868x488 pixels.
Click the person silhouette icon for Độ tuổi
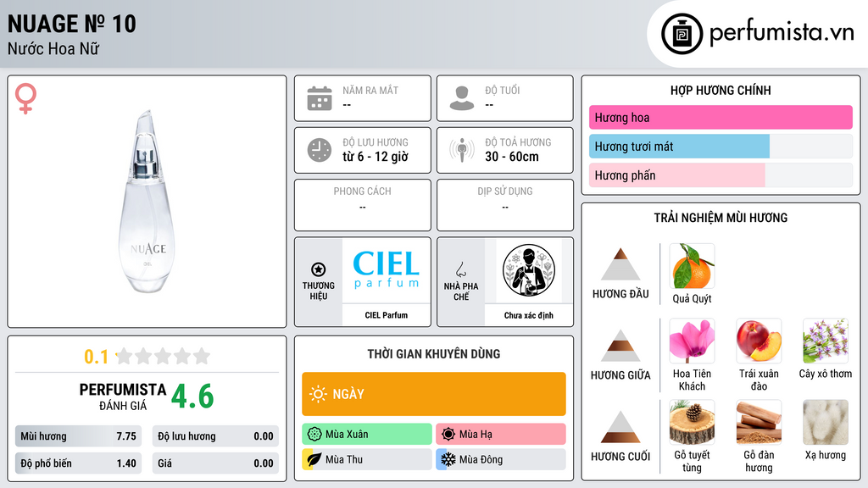[x=462, y=98]
